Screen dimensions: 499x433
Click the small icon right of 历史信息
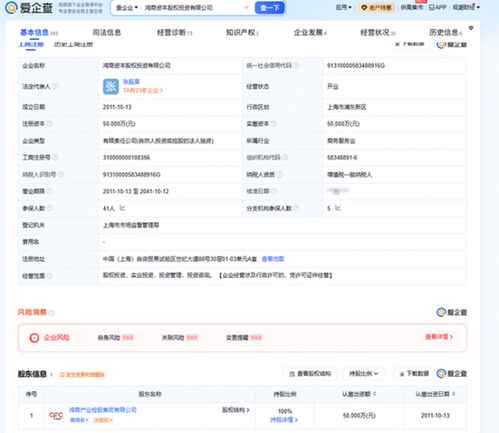pos(471,28)
